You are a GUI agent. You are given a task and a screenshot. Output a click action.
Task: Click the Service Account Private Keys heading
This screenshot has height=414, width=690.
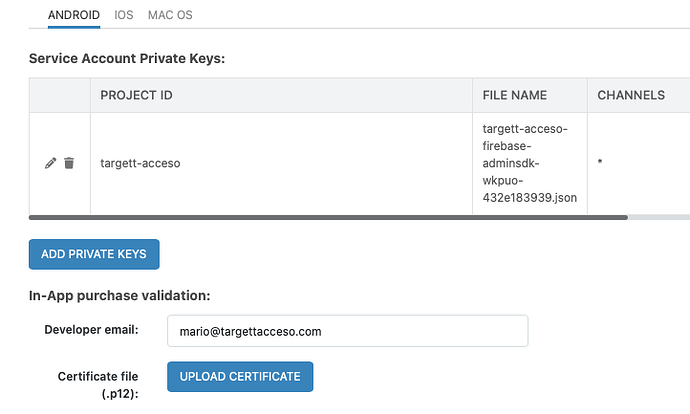pos(127,58)
